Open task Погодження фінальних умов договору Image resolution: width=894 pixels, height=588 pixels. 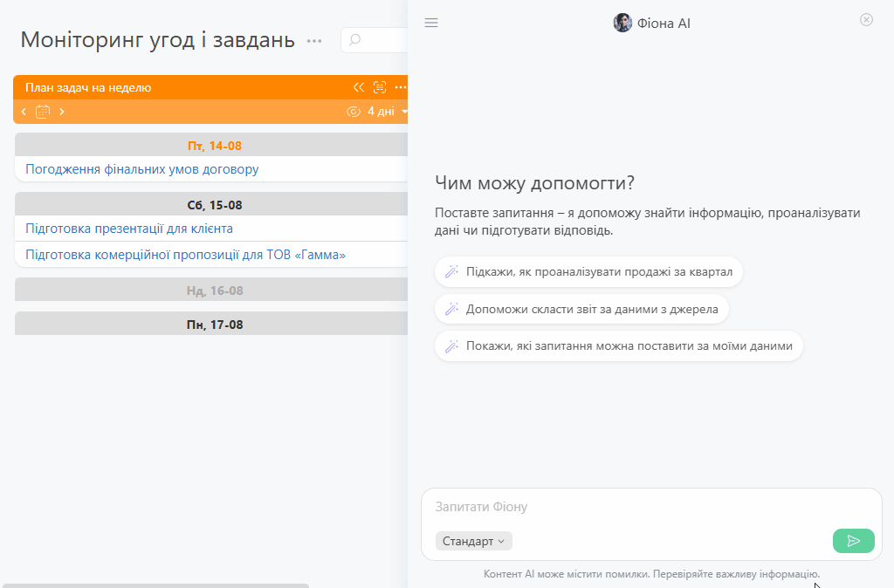(142, 169)
